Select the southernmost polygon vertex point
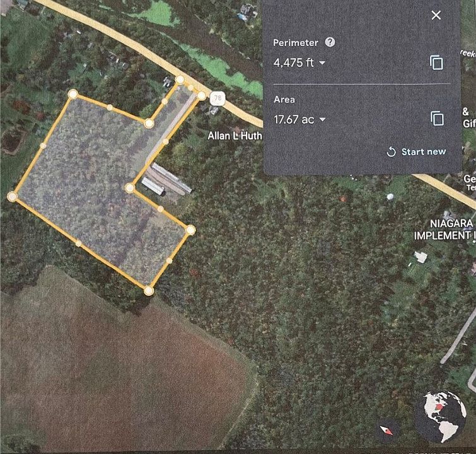Viewport: 476px width, 454px height. [148, 291]
